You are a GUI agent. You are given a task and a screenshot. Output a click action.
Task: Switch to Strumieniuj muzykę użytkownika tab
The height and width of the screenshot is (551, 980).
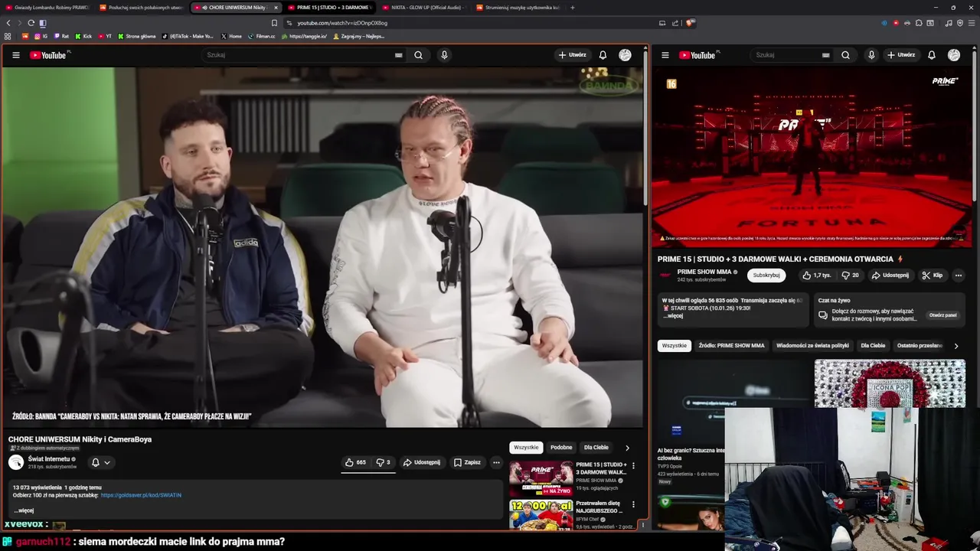(518, 8)
